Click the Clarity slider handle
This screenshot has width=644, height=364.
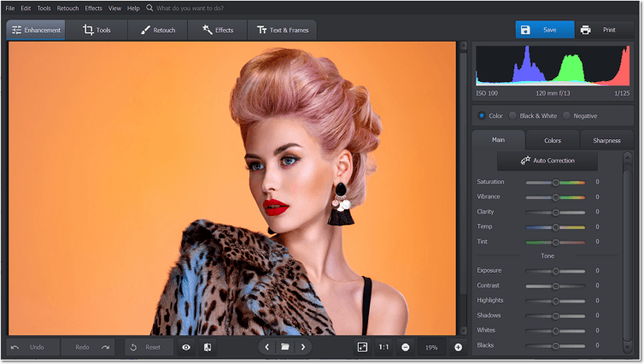pos(555,213)
